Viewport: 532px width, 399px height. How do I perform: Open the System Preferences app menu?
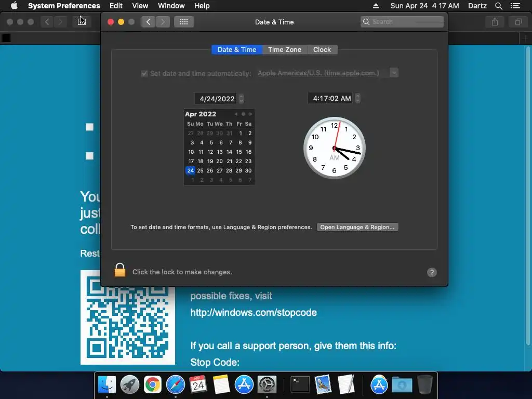pos(64,6)
